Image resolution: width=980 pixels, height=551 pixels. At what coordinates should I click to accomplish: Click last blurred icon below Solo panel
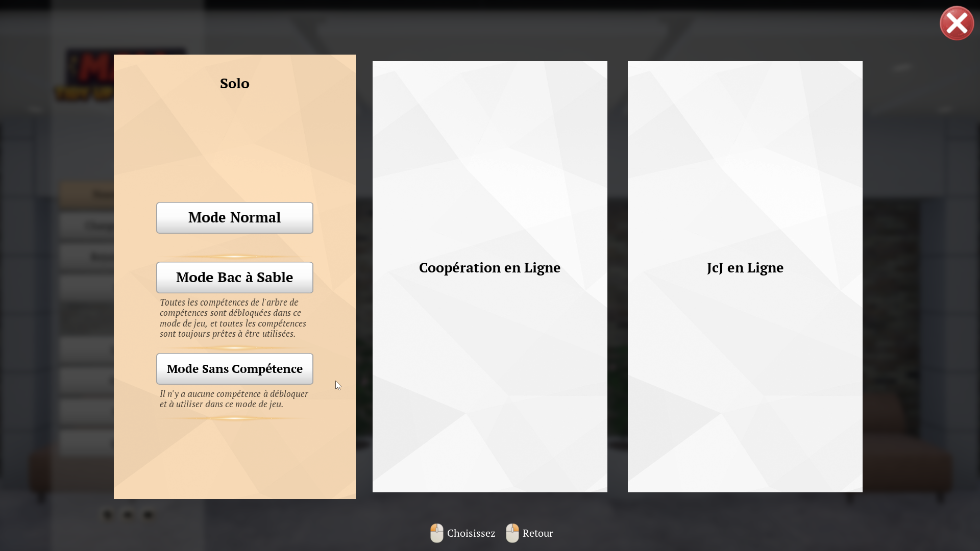[x=148, y=515]
